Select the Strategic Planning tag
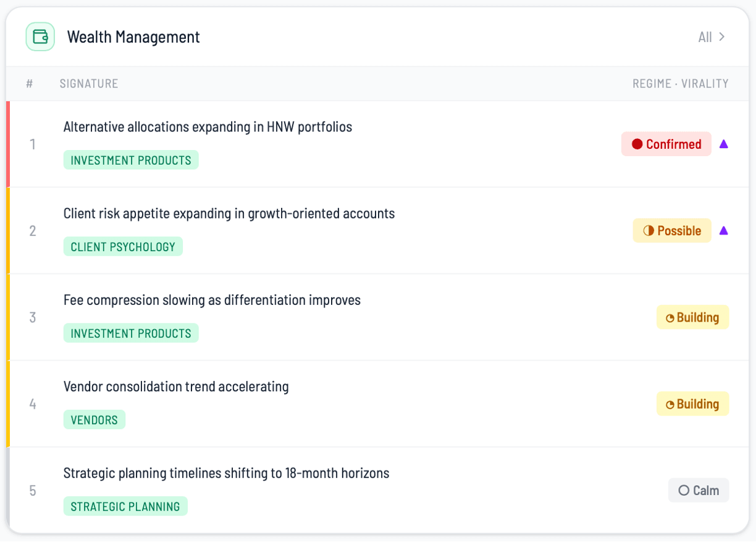The width and height of the screenshot is (756, 542). [x=125, y=506]
